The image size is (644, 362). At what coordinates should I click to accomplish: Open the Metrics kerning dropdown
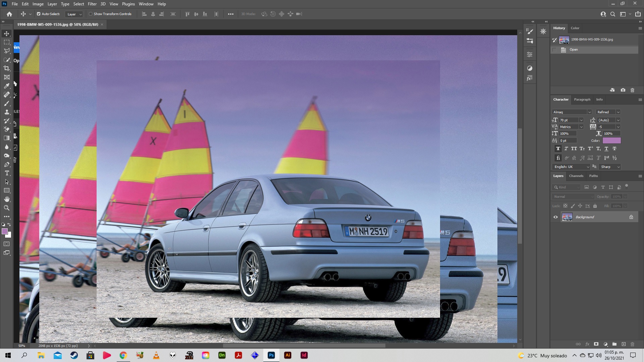click(x=581, y=127)
